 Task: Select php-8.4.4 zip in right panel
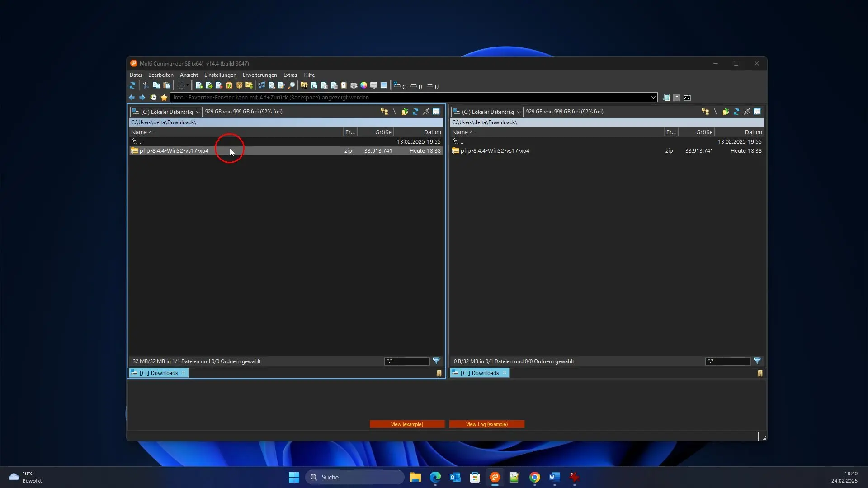607,151
